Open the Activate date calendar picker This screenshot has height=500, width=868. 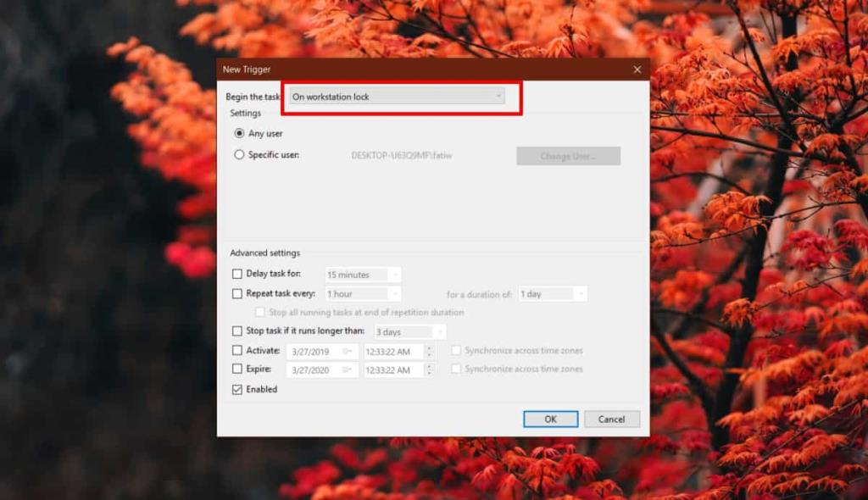point(347,350)
